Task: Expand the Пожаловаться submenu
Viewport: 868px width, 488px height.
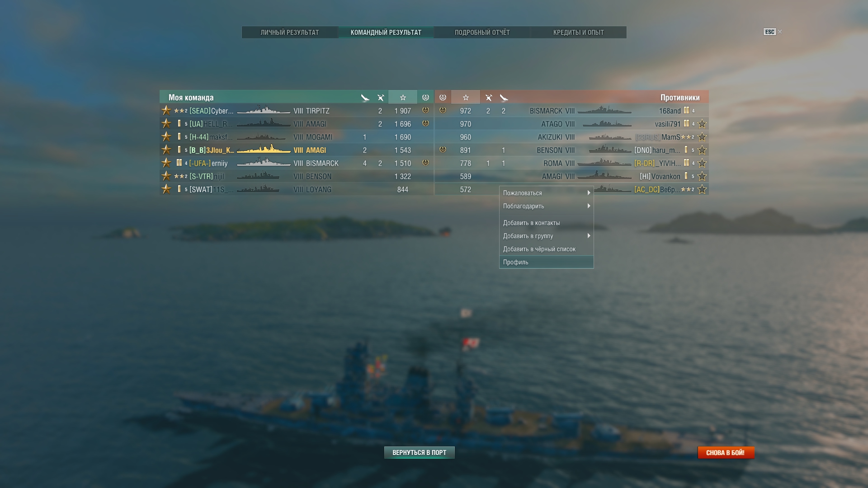Action: point(546,193)
